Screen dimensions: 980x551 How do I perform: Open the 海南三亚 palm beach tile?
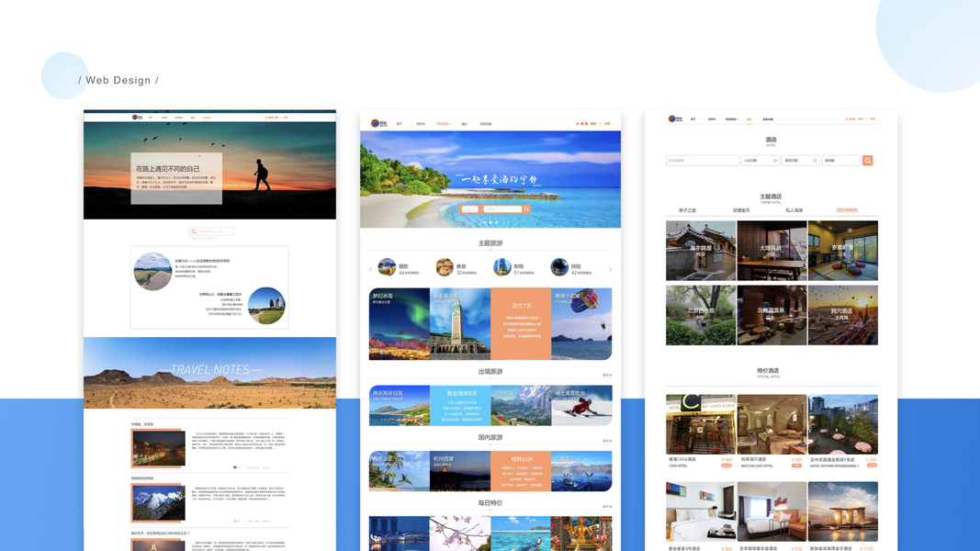coord(400,471)
